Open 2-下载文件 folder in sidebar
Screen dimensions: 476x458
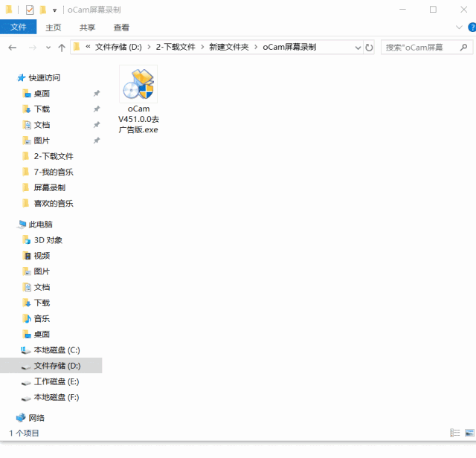(54, 157)
